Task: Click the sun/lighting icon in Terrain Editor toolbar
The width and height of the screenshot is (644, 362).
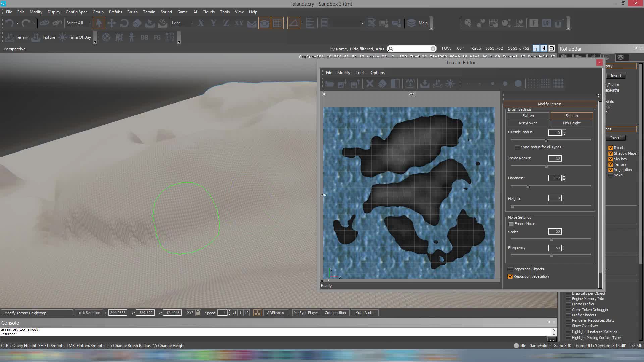Action: click(x=451, y=84)
